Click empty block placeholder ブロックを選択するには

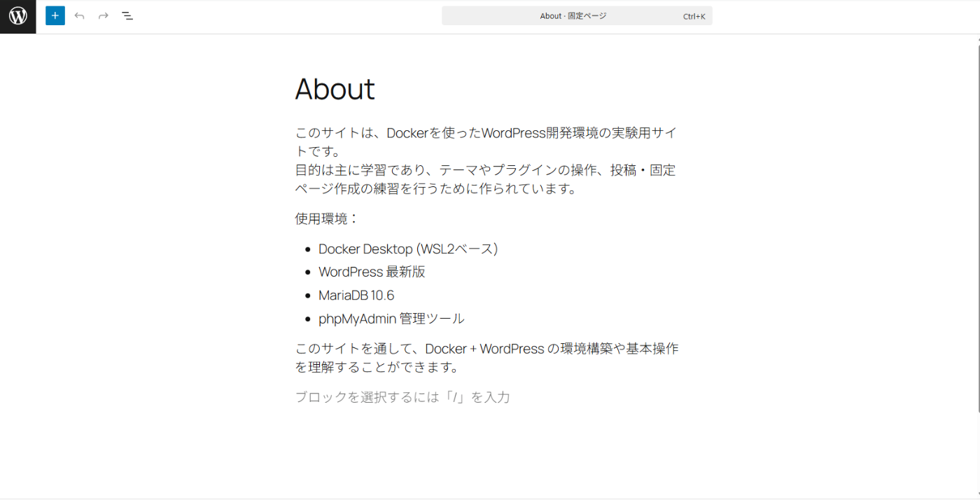pyautogui.click(x=402, y=397)
